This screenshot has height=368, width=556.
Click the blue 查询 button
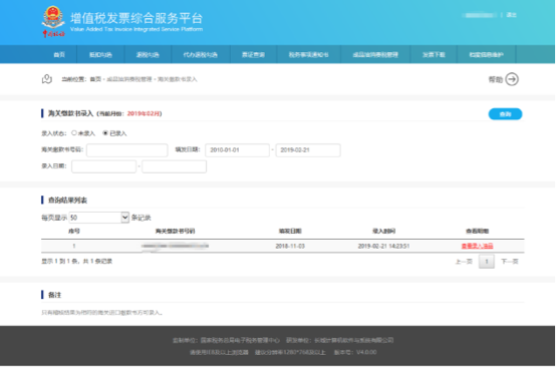point(505,114)
